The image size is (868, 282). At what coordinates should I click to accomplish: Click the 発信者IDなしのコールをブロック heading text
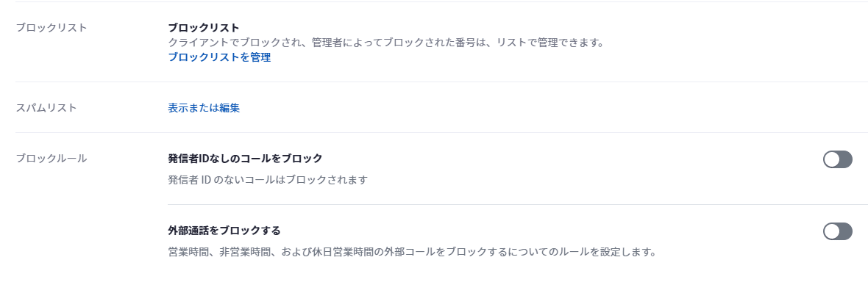coord(245,158)
